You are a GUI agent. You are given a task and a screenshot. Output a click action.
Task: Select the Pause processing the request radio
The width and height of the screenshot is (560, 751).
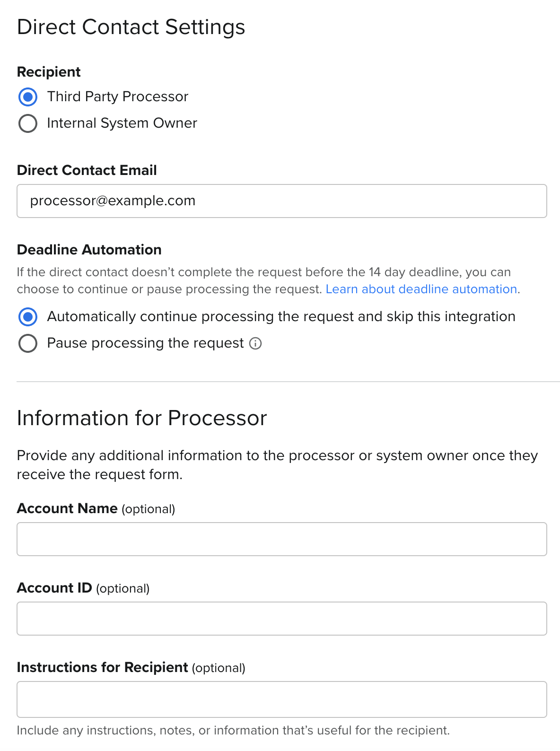tap(28, 343)
